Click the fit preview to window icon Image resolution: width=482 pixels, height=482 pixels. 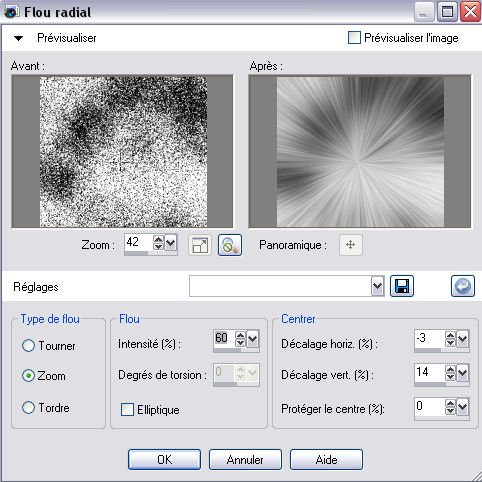200,245
